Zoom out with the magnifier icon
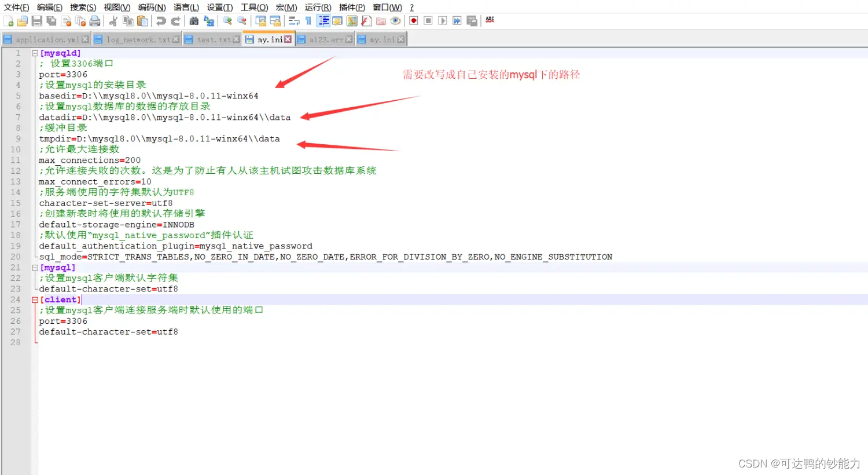The image size is (868, 475). (242, 21)
